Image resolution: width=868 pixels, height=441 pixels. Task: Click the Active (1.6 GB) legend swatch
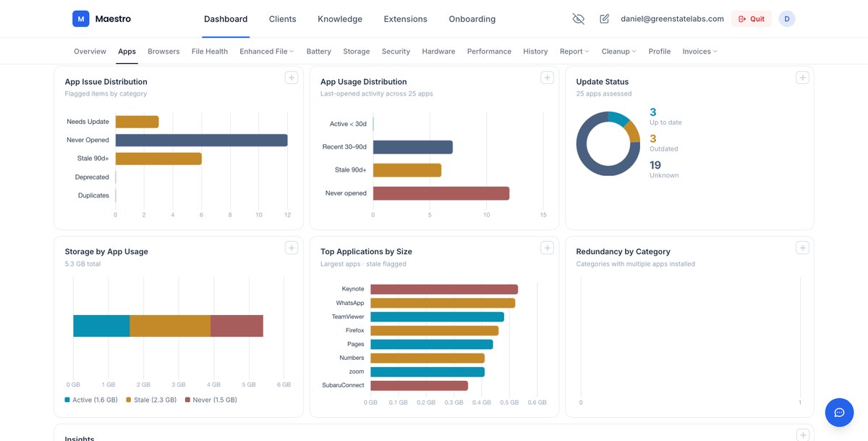(67, 400)
